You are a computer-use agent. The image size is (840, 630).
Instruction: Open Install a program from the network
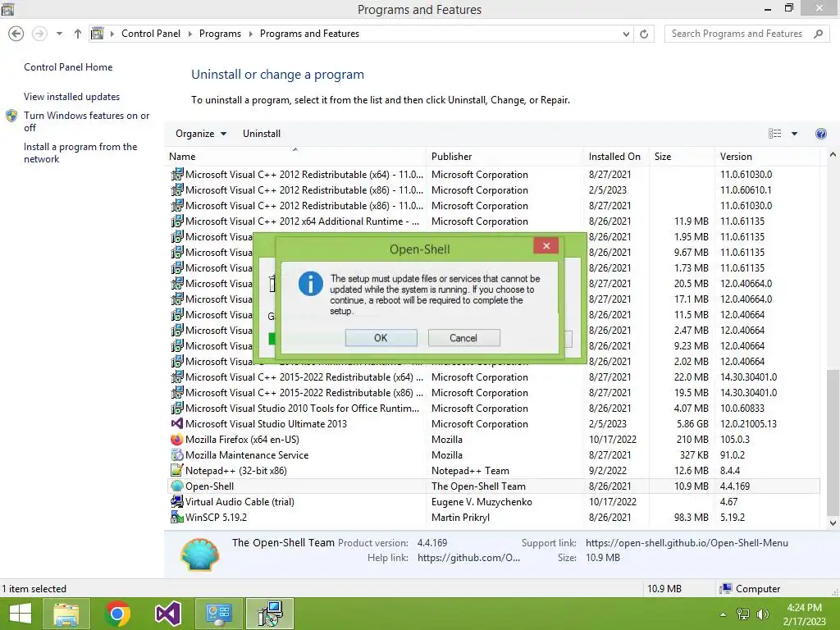80,153
